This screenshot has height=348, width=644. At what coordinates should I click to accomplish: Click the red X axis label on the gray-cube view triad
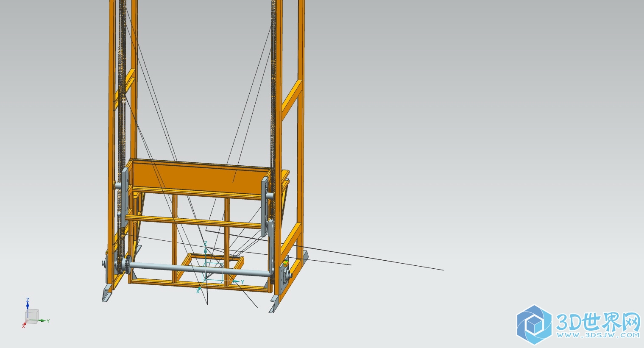[24, 326]
